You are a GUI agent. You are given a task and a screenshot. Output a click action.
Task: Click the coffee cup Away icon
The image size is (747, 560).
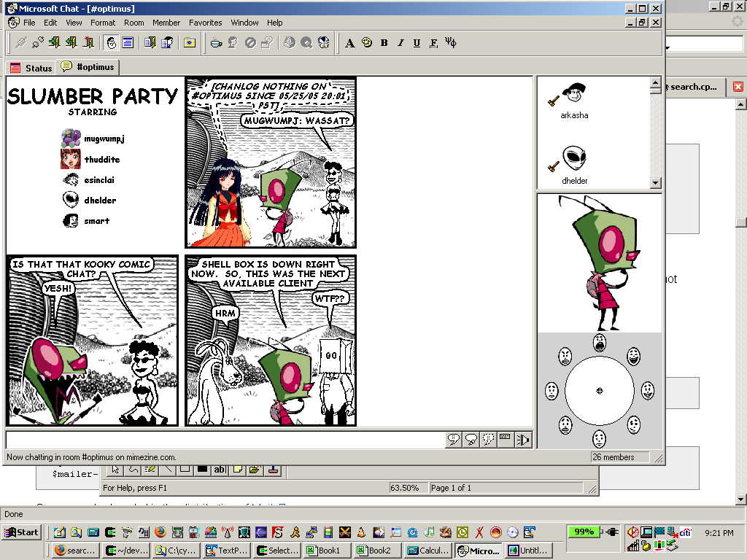216,43
